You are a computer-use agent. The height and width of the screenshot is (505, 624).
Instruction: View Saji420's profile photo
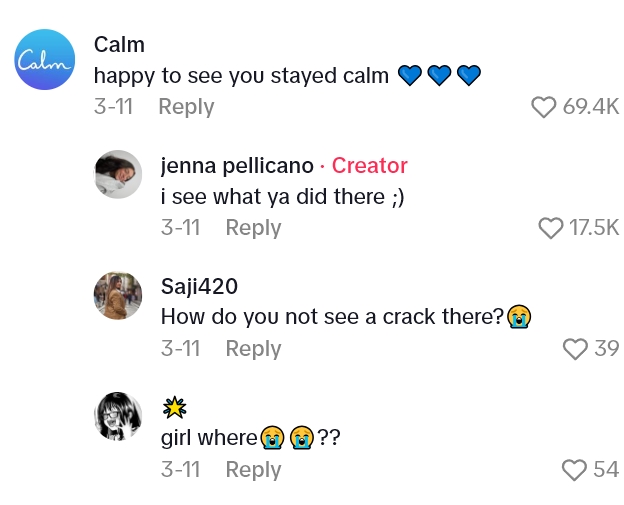coord(118,296)
